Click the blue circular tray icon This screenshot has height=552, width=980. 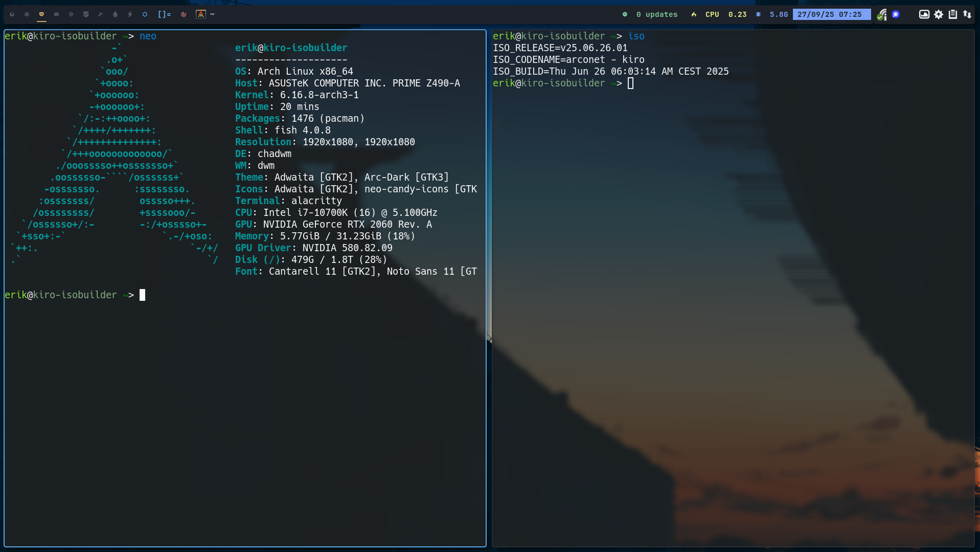[x=896, y=14]
